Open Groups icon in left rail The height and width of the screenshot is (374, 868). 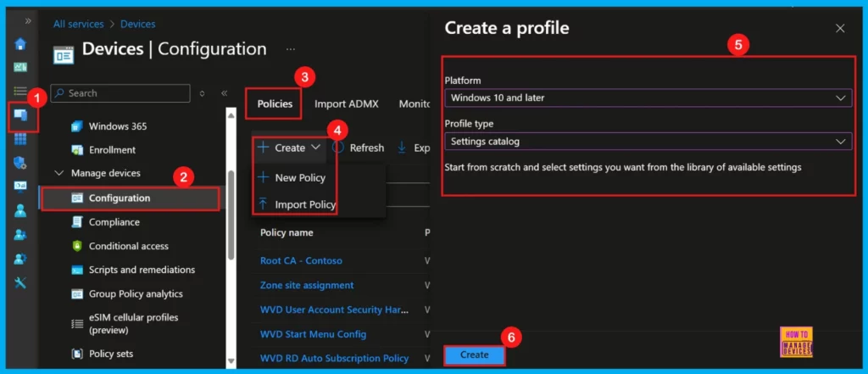point(20,234)
